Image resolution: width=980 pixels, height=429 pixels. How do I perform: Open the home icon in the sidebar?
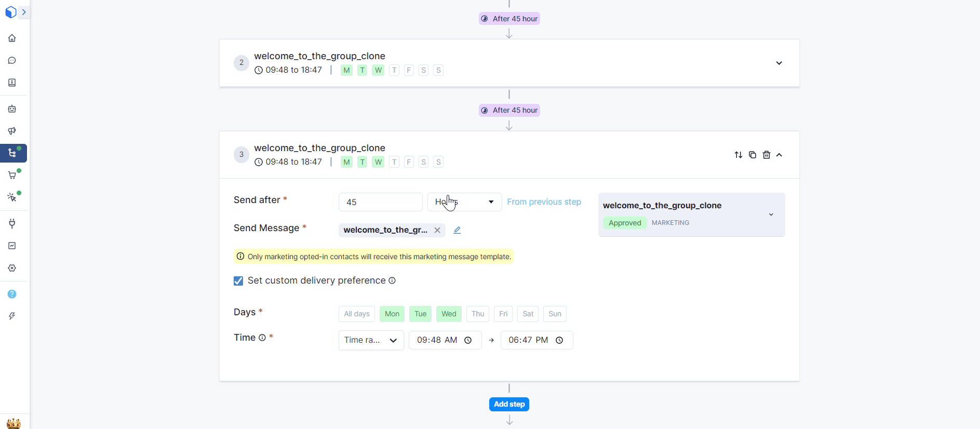click(12, 38)
